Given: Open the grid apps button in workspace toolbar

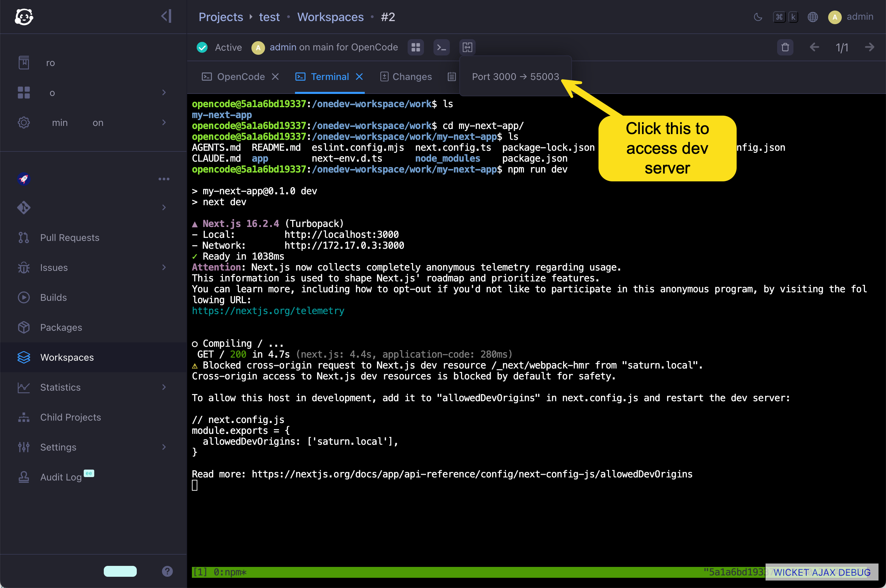Looking at the screenshot, I should (415, 47).
